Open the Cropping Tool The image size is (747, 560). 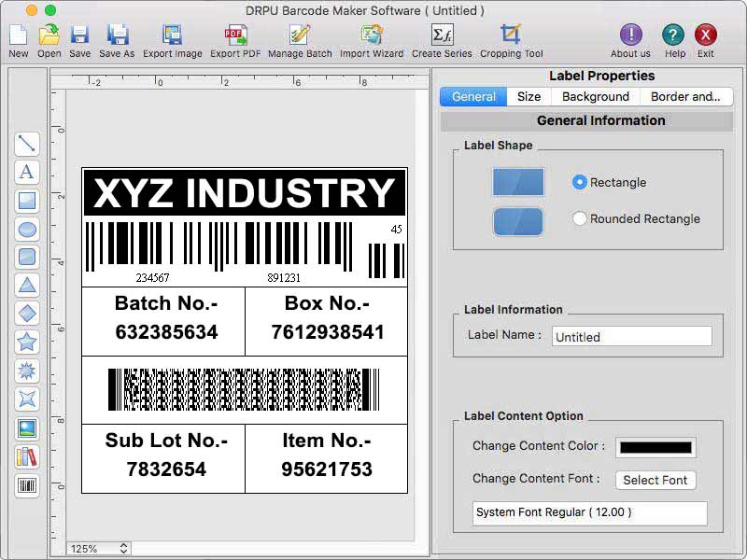[x=511, y=41]
